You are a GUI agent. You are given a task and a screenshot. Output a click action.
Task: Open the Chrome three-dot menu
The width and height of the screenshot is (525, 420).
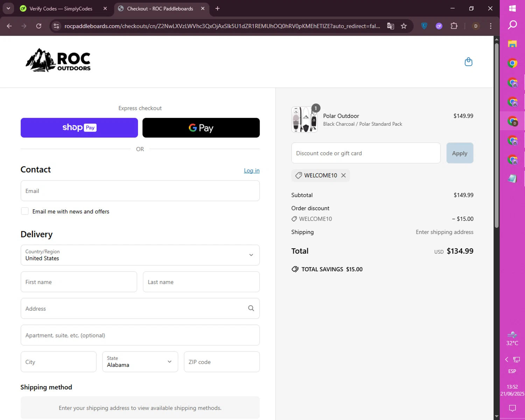(x=491, y=26)
